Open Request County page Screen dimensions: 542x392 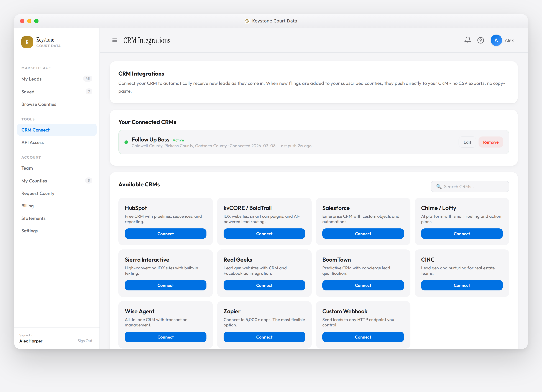[57, 194]
